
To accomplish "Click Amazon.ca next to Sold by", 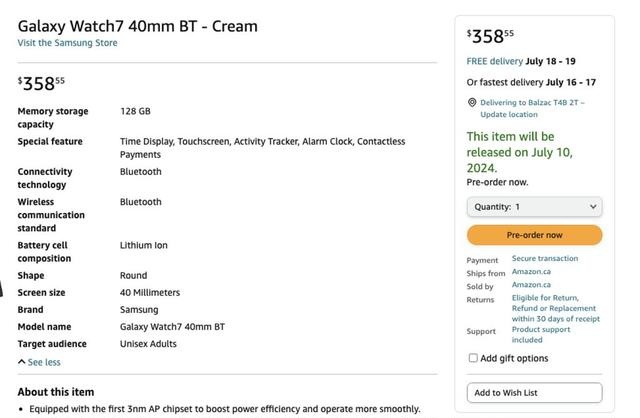I will [531, 285].
